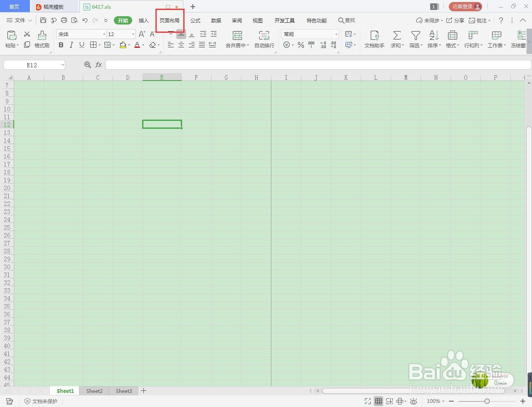Click the Share (分享) button
532x407 pixels.
point(455,20)
